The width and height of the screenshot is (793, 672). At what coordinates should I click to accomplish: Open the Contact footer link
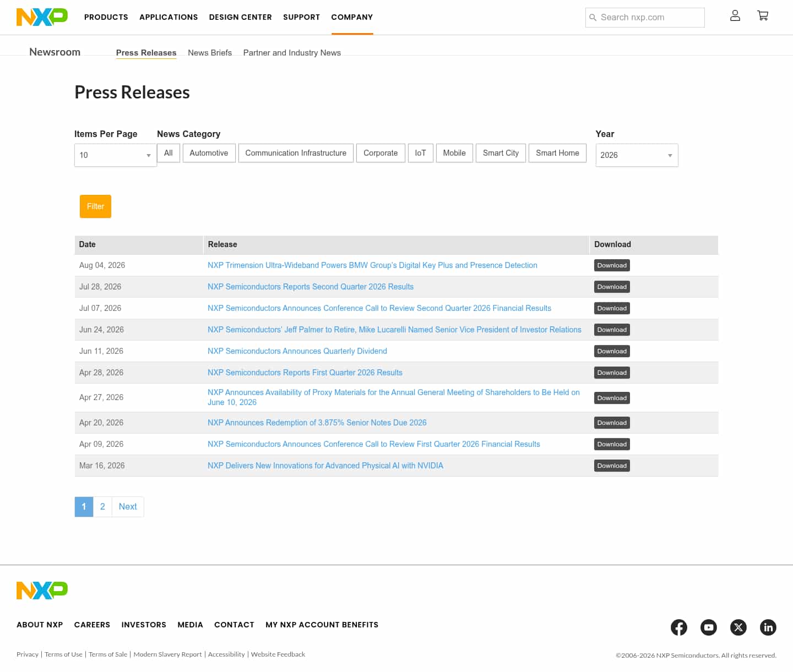coord(234,625)
